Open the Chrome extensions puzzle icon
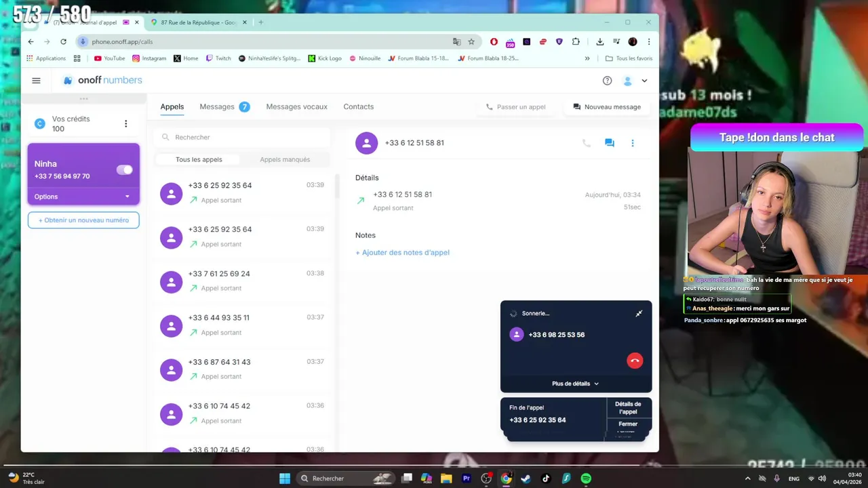Viewport: 868px width, 488px height. [576, 41]
